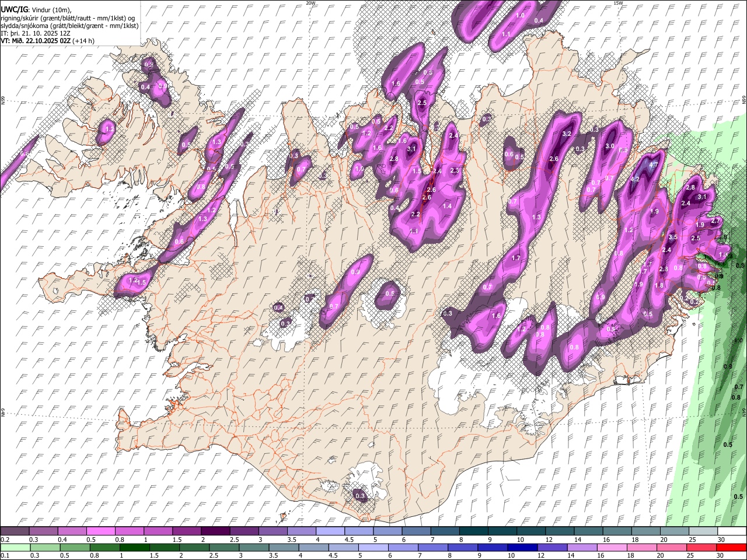Click the 4.2 precipitation value on the map
This screenshot has height=560, width=747.
click(636, 179)
